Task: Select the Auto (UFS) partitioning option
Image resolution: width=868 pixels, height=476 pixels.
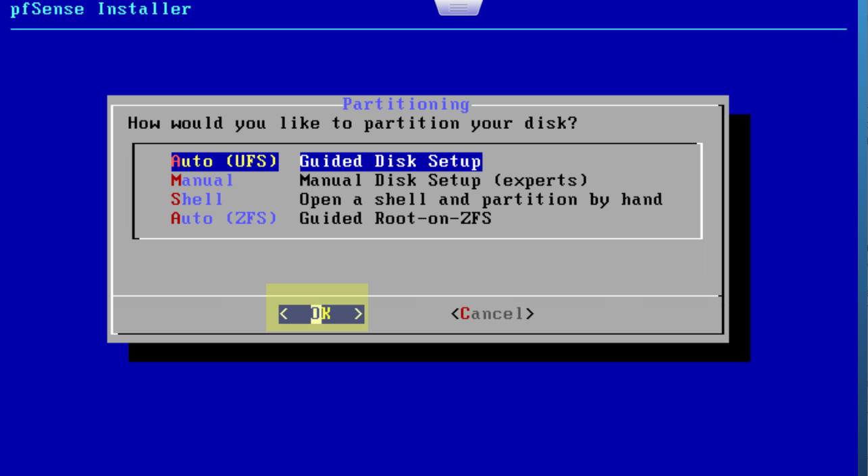Action: click(225, 161)
